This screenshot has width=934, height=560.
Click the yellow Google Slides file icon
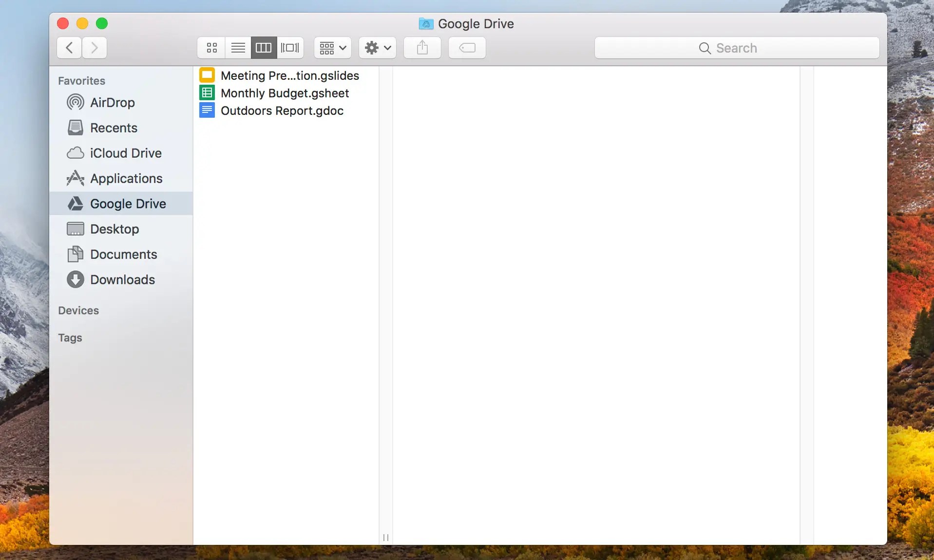207,75
